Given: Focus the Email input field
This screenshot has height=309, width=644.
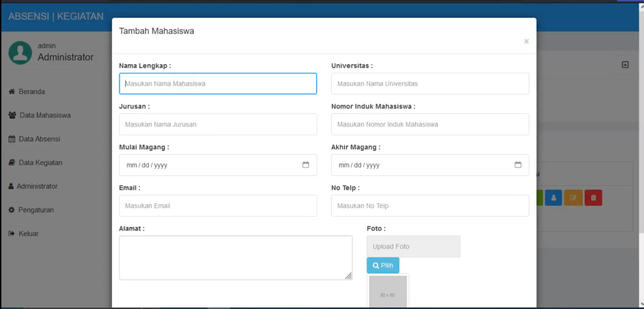Looking at the screenshot, I should click(218, 206).
